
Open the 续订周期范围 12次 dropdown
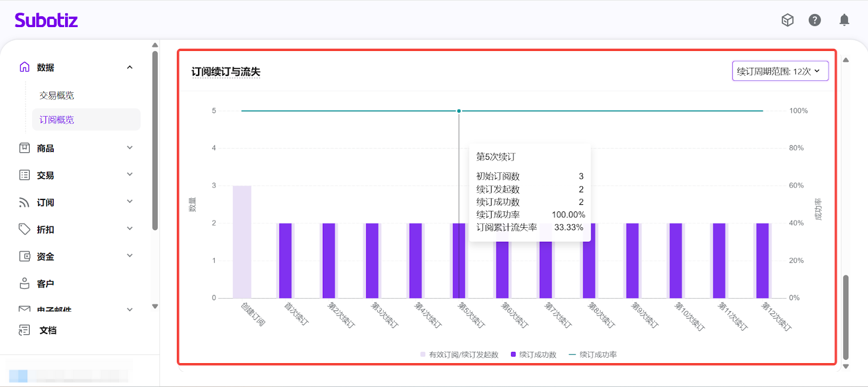pyautogui.click(x=780, y=71)
